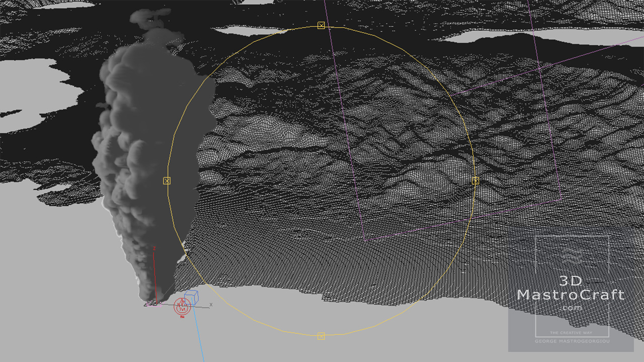Viewport: 644px width, 362px height.
Task: Click the purple frame's bottom-right corner
Action: (x=561, y=200)
